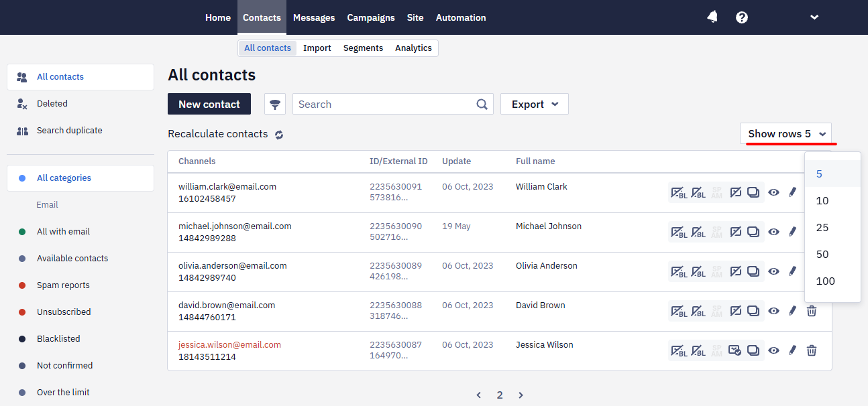
Task: Edit Michael Johnson with the pencil icon
Action: pyautogui.click(x=792, y=232)
